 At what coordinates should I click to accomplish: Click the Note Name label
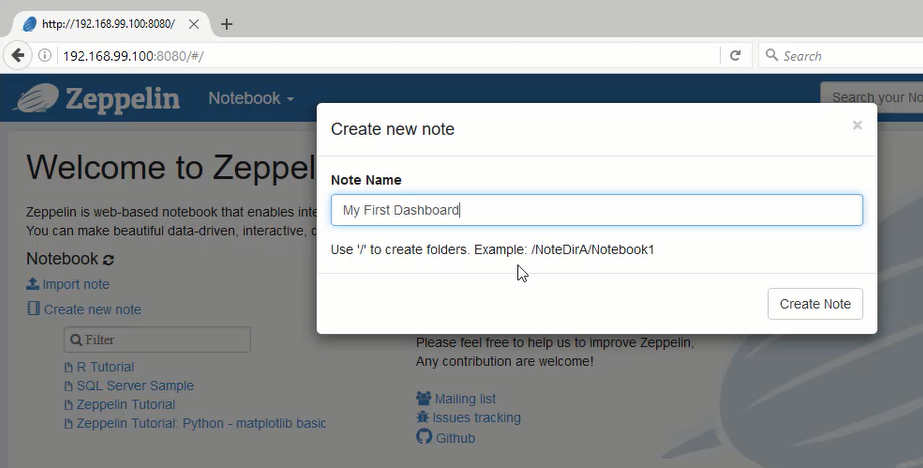(x=366, y=180)
